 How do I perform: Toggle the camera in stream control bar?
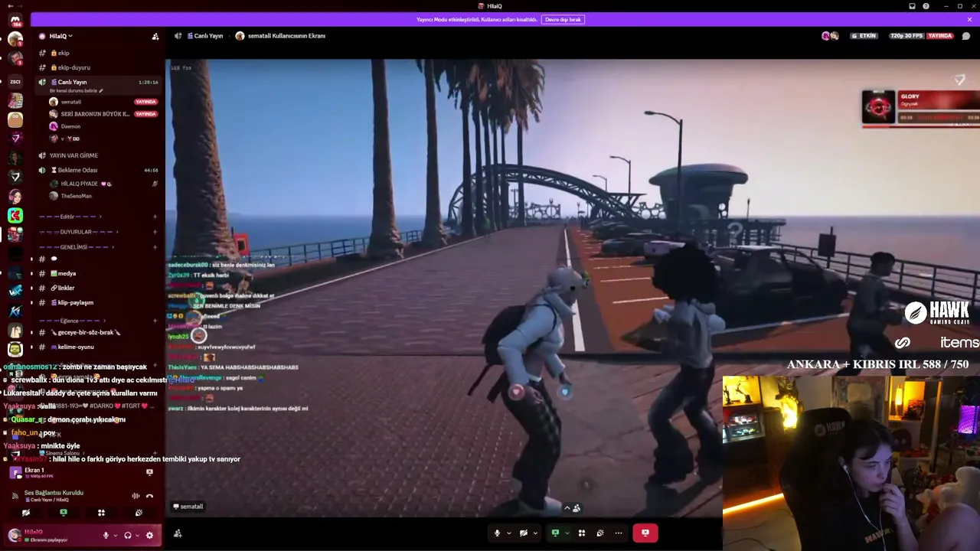(524, 533)
